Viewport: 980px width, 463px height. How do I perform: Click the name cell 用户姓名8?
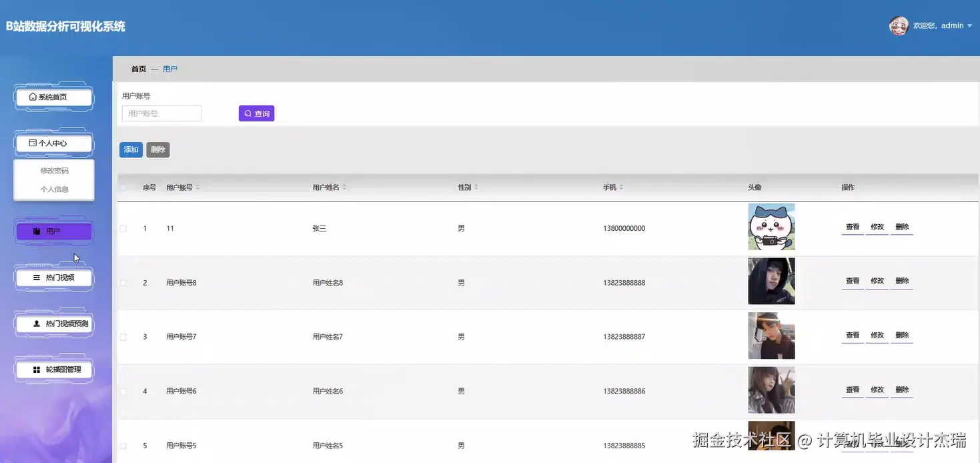pyautogui.click(x=328, y=283)
